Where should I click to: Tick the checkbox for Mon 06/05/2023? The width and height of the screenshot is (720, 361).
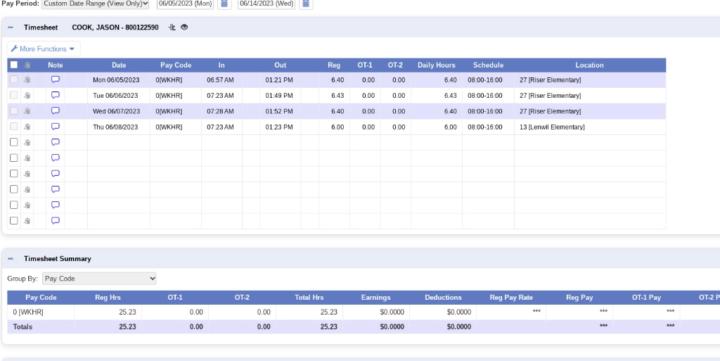(x=14, y=79)
